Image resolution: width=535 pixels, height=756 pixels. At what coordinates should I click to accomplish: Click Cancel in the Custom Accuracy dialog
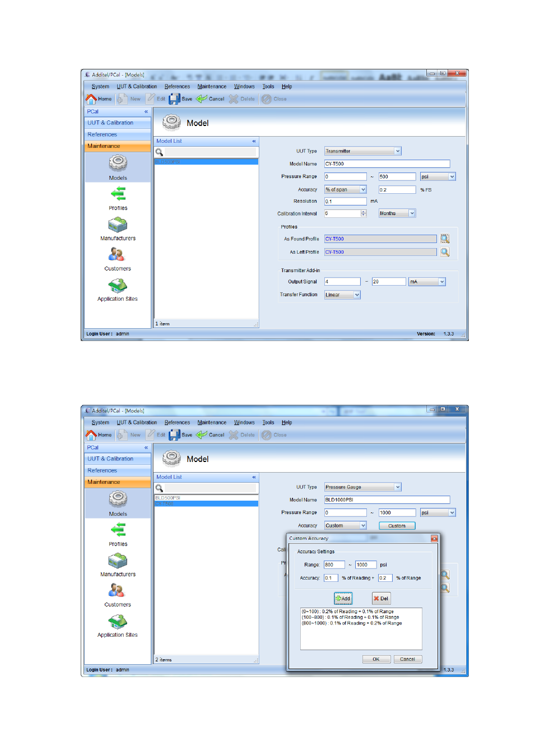tap(407, 659)
